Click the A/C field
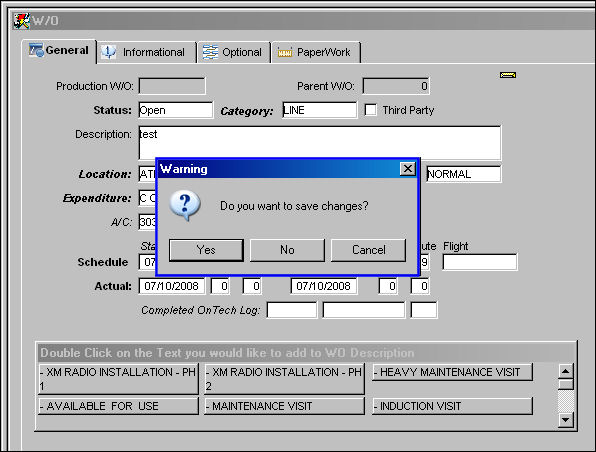The image size is (596, 452). point(147,222)
